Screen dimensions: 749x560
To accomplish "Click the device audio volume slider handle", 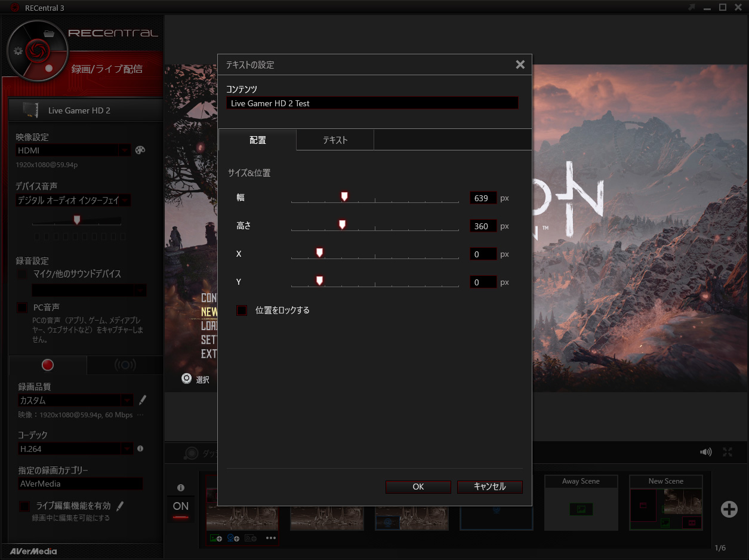I will (x=76, y=220).
